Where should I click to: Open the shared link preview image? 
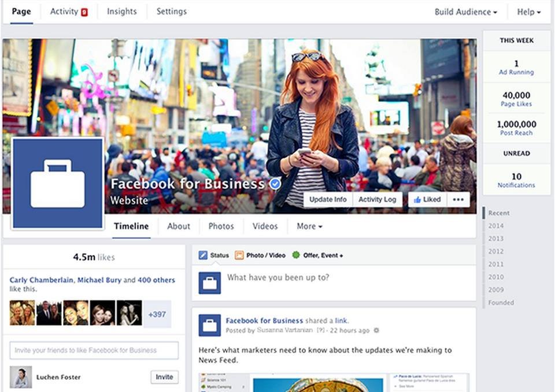(334, 382)
